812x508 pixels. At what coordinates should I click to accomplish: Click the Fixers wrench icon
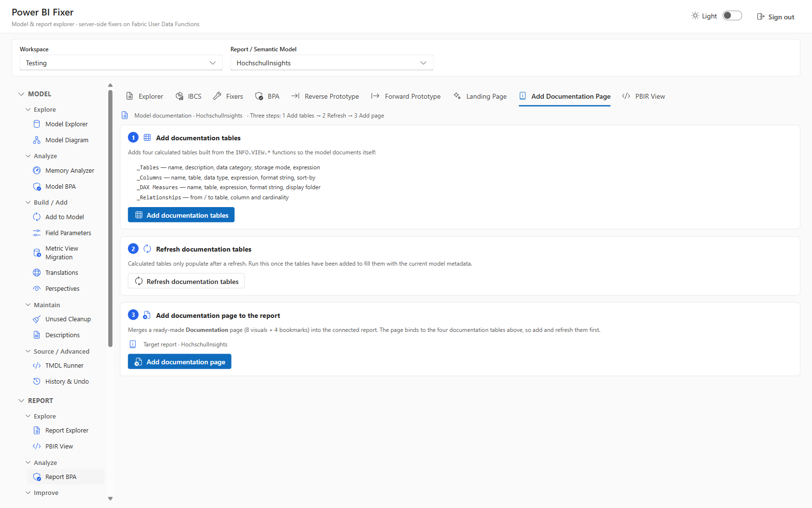[x=217, y=96]
